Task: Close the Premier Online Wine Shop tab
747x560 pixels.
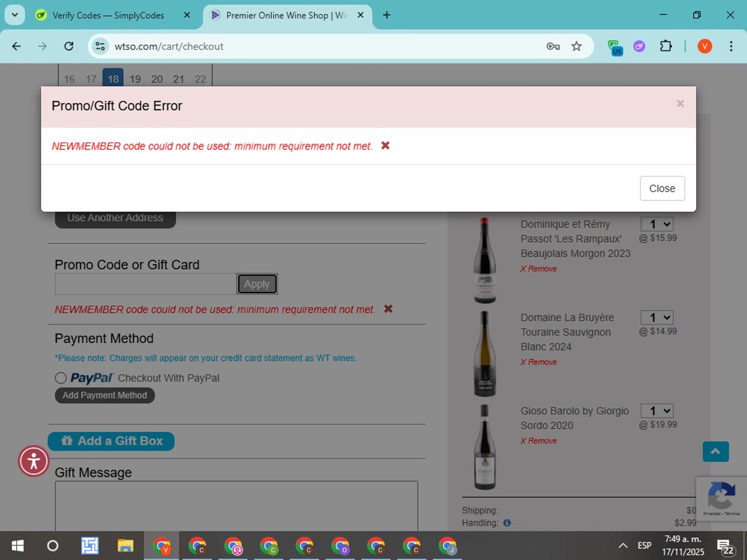Action: pos(361,15)
